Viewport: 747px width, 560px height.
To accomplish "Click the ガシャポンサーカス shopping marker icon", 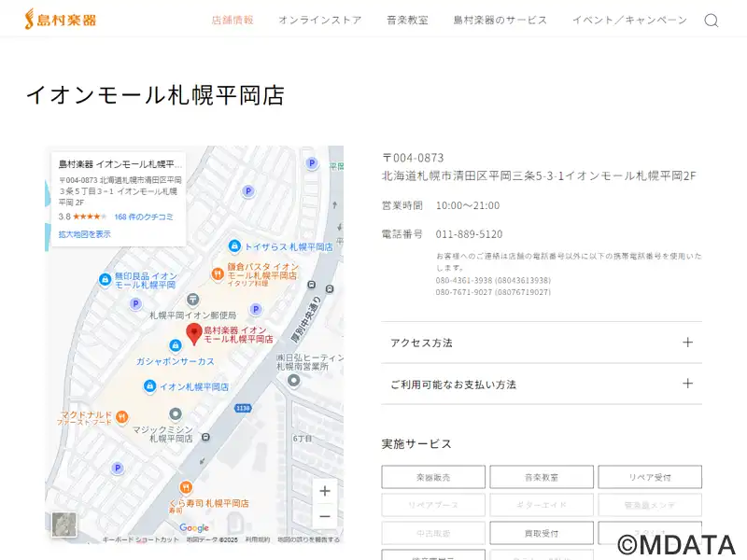I will [x=176, y=345].
